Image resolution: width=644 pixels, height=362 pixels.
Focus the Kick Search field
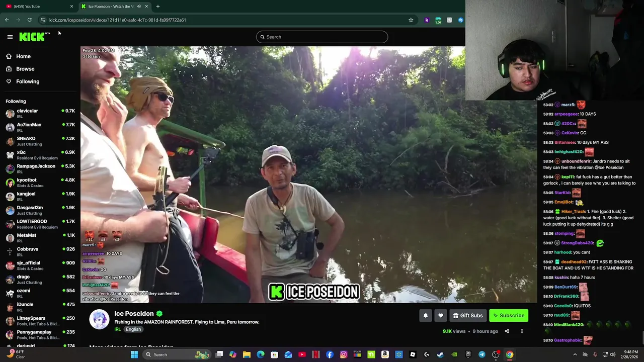point(322,37)
